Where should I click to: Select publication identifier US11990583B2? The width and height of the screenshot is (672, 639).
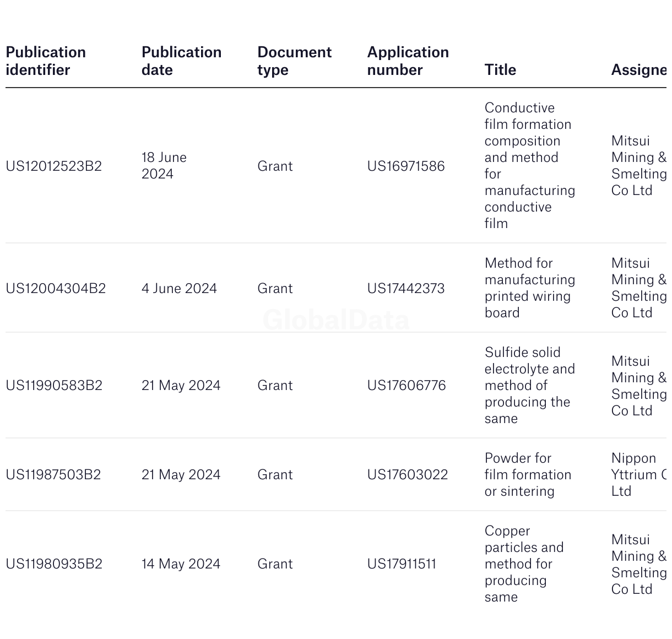coord(54,386)
